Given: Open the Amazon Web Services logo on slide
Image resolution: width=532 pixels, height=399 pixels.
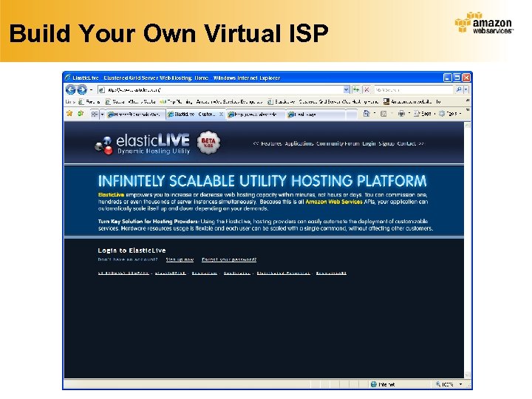Looking at the screenshot, I should pyautogui.click(x=484, y=22).
